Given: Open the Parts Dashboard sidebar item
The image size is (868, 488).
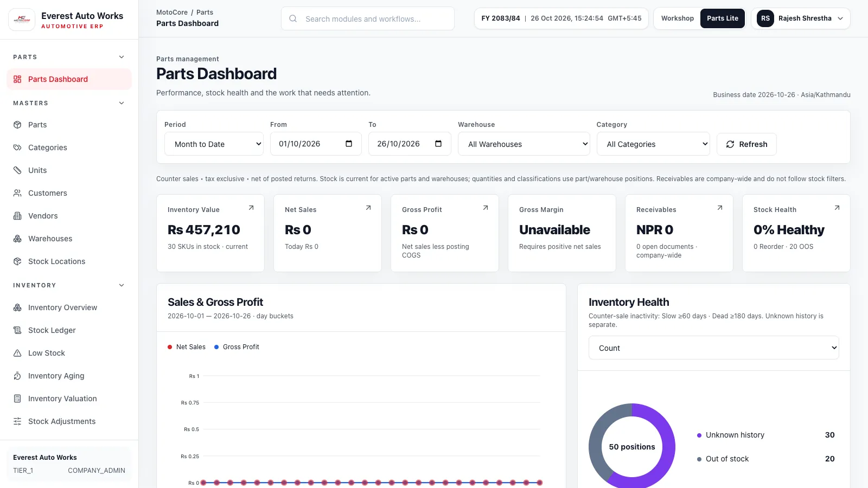Looking at the screenshot, I should (69, 79).
